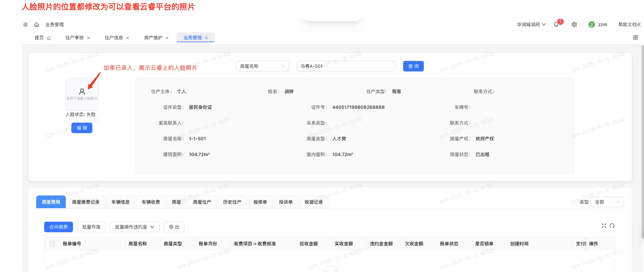
Task: Select the 房屋费用 tab
Action: pos(51,202)
